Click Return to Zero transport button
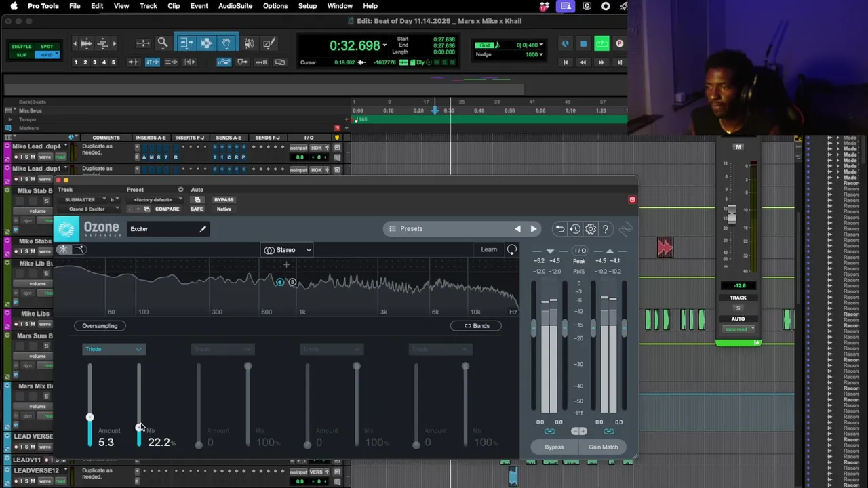868x488 pixels. click(565, 62)
